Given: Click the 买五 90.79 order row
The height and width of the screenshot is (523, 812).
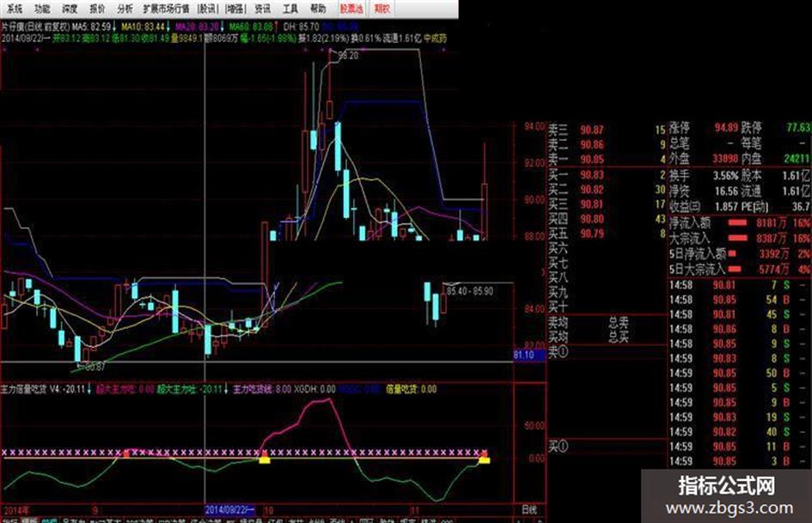Looking at the screenshot, I should pyautogui.click(x=607, y=234).
